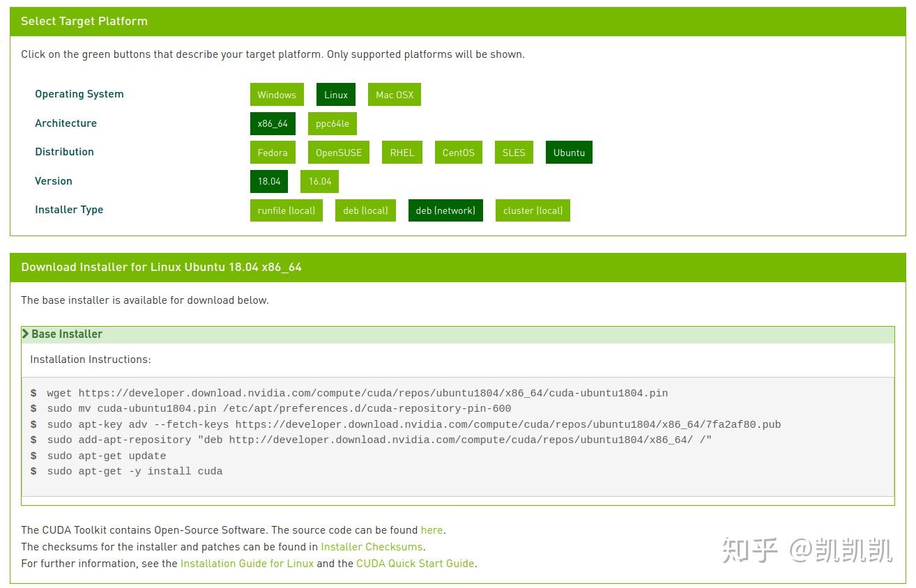Click the 'Installation Instructions:' label

(x=91, y=359)
